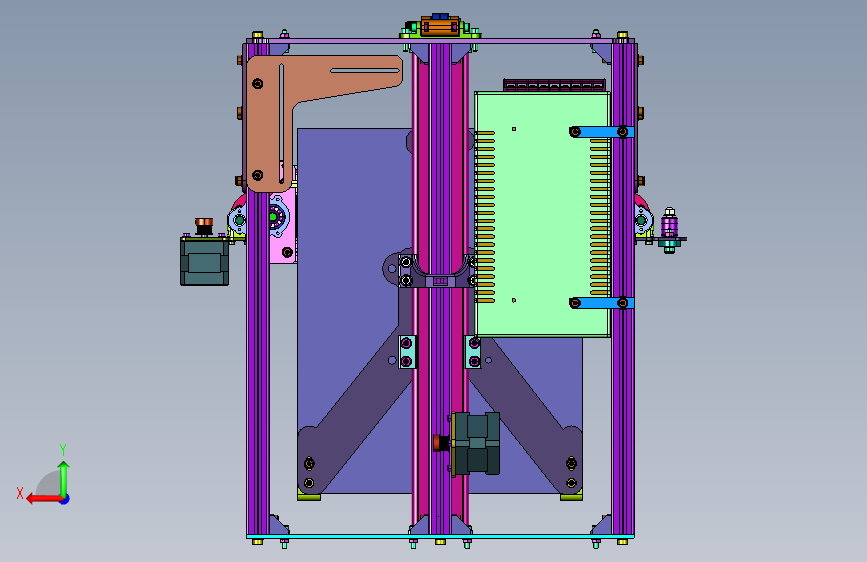
Task: Click the green Y axis arrow of the triad
Action: [x=64, y=479]
